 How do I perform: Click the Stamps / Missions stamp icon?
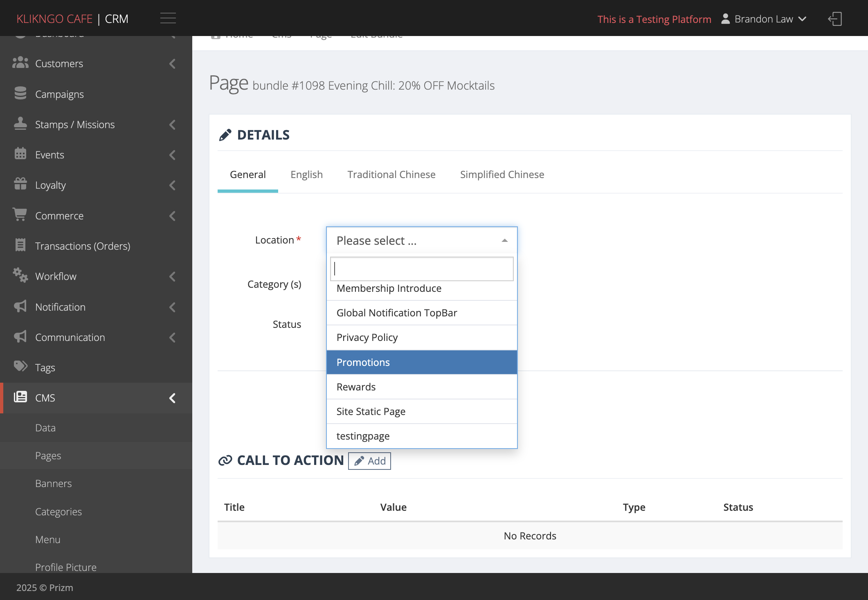[x=20, y=124]
